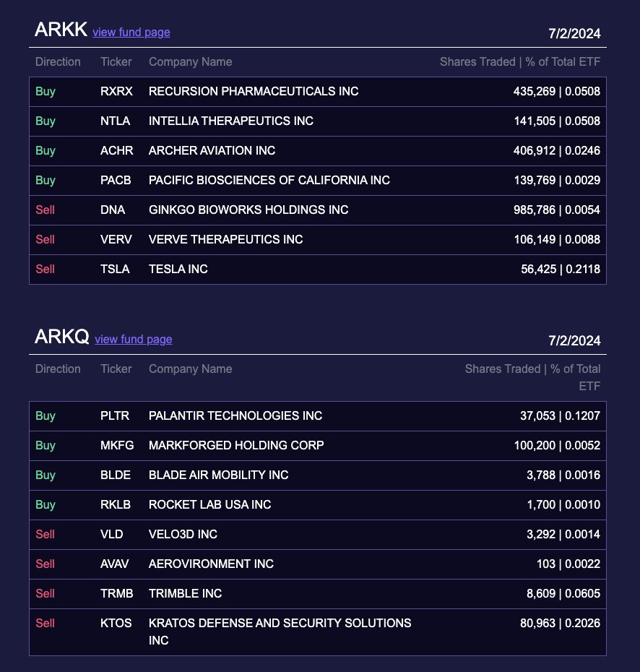The image size is (640, 672).
Task: Click the Direction column header in ARKK table
Action: [58, 61]
